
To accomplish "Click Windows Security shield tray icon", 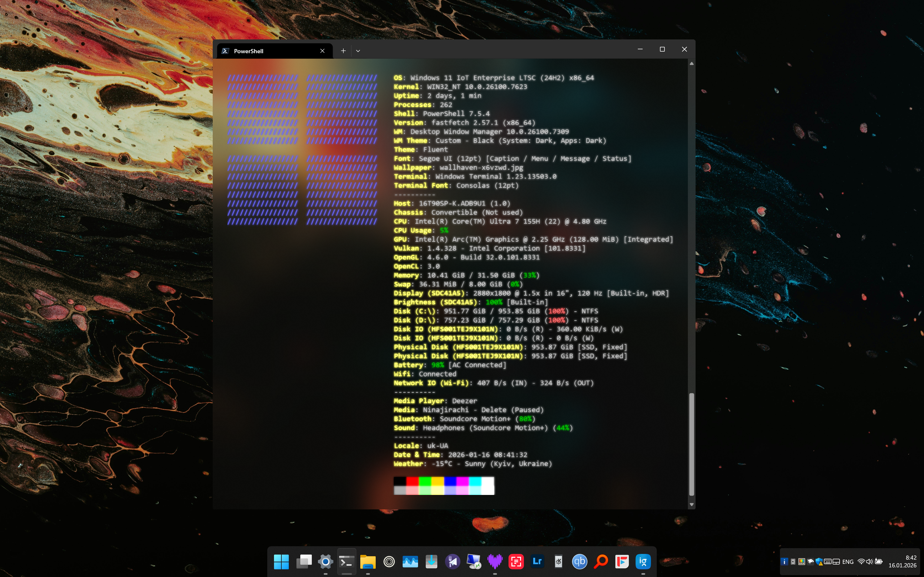I will (x=819, y=561).
